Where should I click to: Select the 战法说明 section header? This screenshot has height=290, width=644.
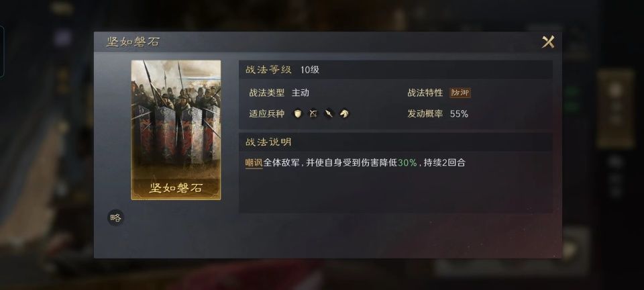pyautogui.click(x=268, y=142)
